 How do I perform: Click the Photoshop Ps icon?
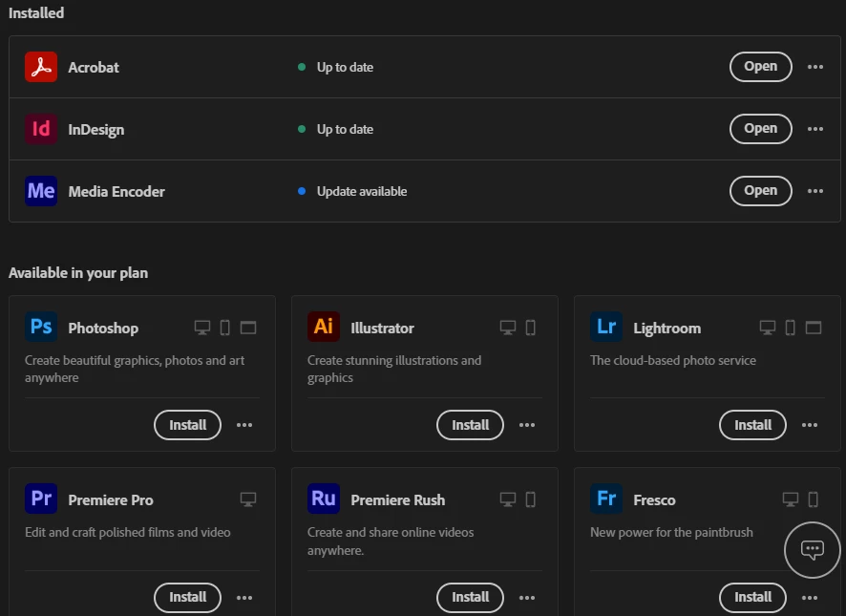(x=41, y=327)
